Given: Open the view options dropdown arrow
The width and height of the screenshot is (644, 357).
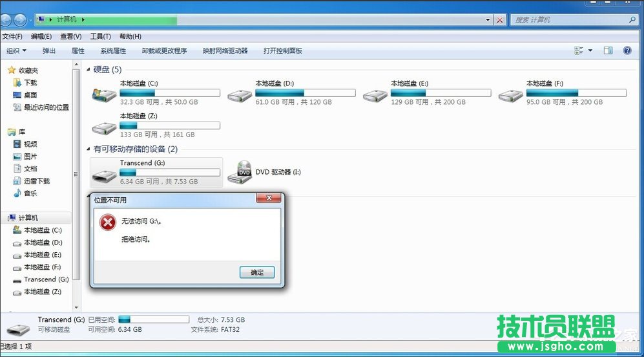Looking at the screenshot, I should point(590,50).
